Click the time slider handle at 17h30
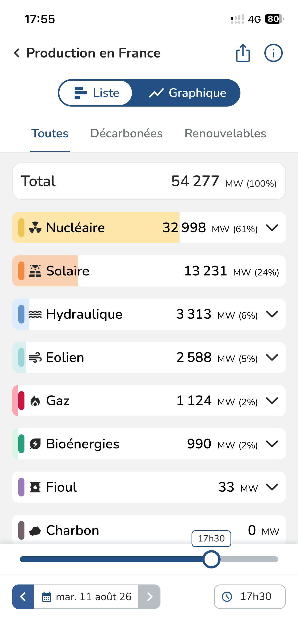 coord(211,559)
